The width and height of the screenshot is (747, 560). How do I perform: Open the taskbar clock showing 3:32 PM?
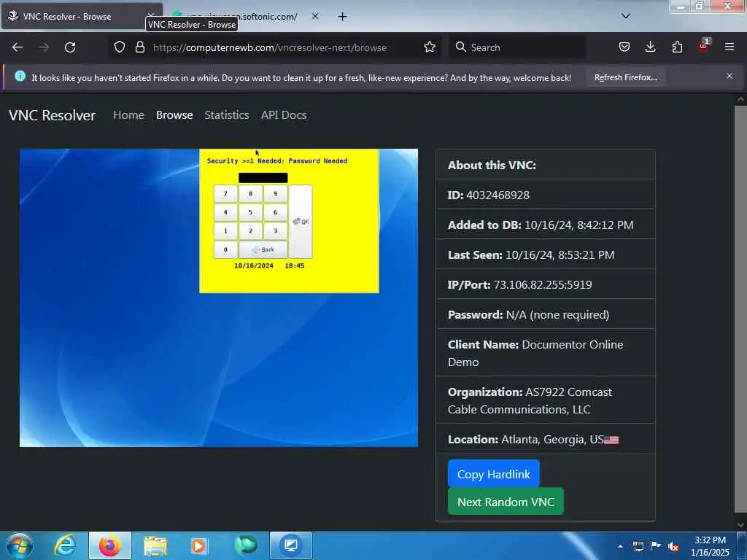tap(710, 546)
